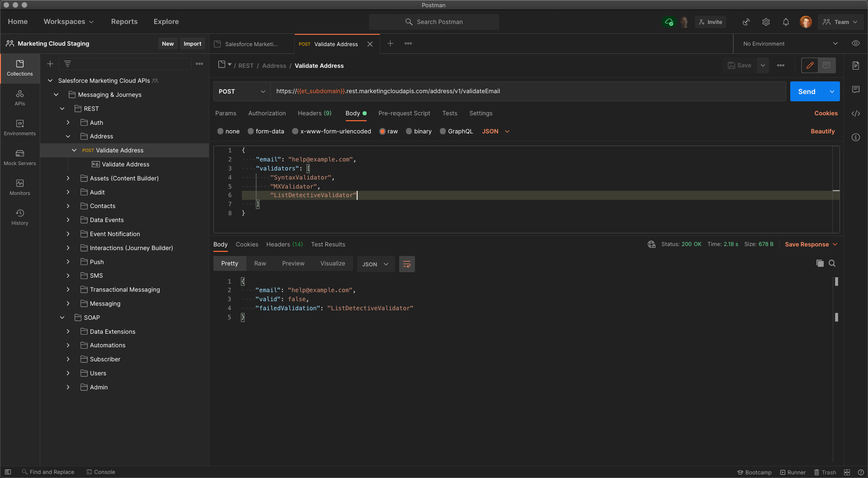Expand the Auth folder
Screen dimensions: 868x478
click(x=68, y=123)
